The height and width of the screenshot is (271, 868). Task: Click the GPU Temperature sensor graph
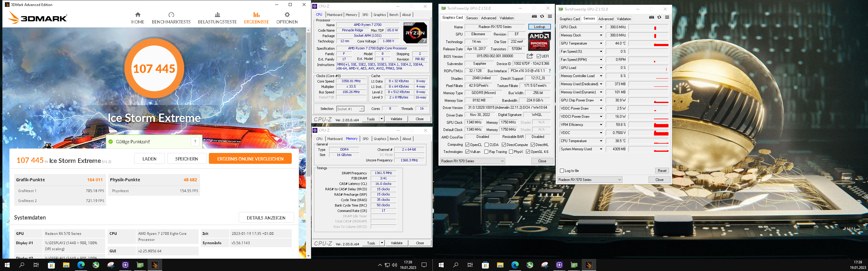648,43
